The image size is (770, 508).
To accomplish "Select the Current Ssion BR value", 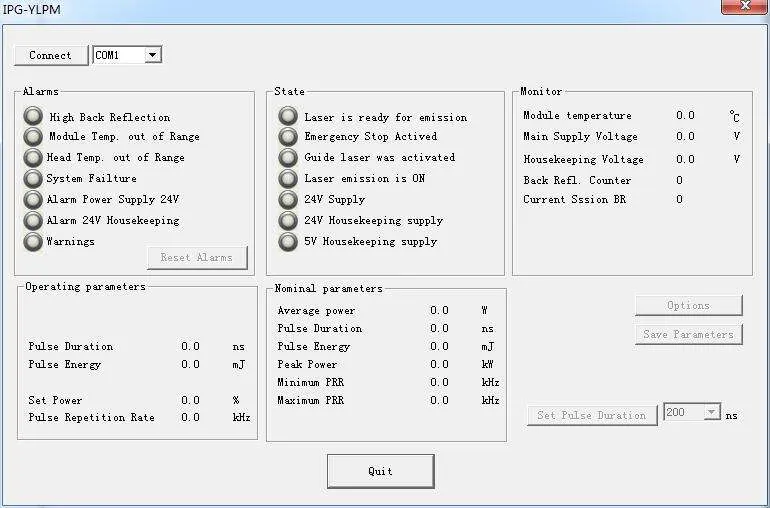I will (x=679, y=199).
